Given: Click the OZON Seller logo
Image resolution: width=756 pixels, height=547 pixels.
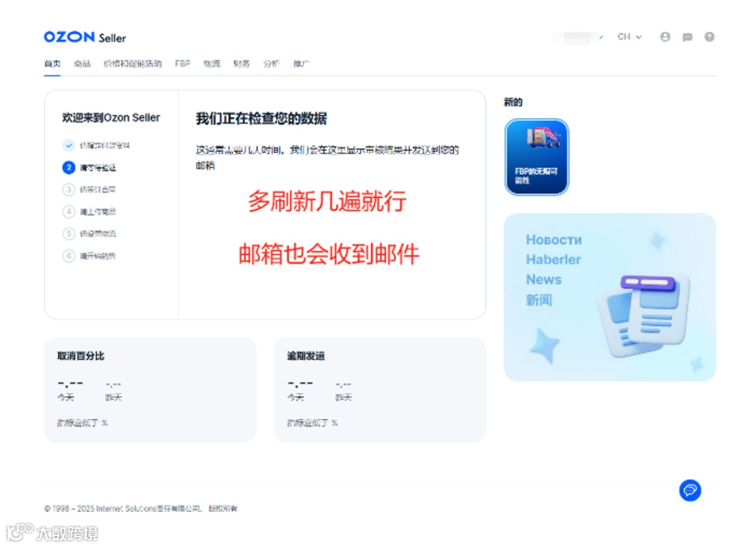Looking at the screenshot, I should (85, 37).
